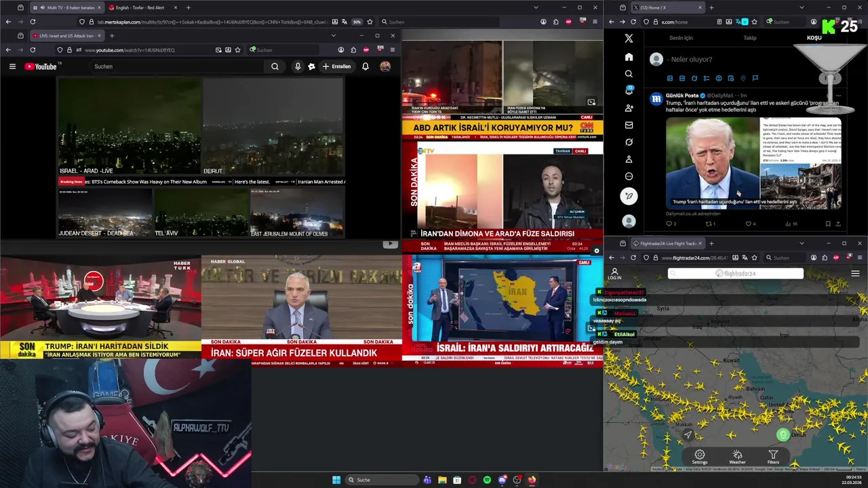Viewport: 868px width, 488px height.
Task: Click YouTube search magnifier button
Action: 275,66
